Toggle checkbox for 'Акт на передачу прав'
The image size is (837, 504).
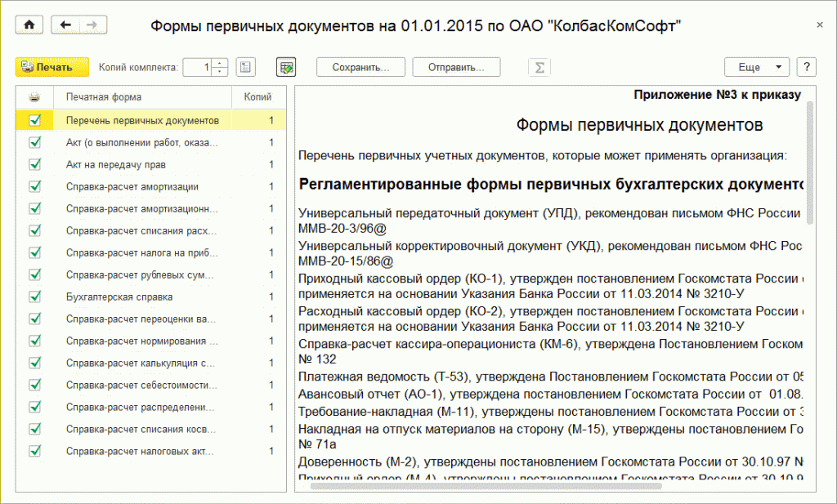[x=34, y=164]
